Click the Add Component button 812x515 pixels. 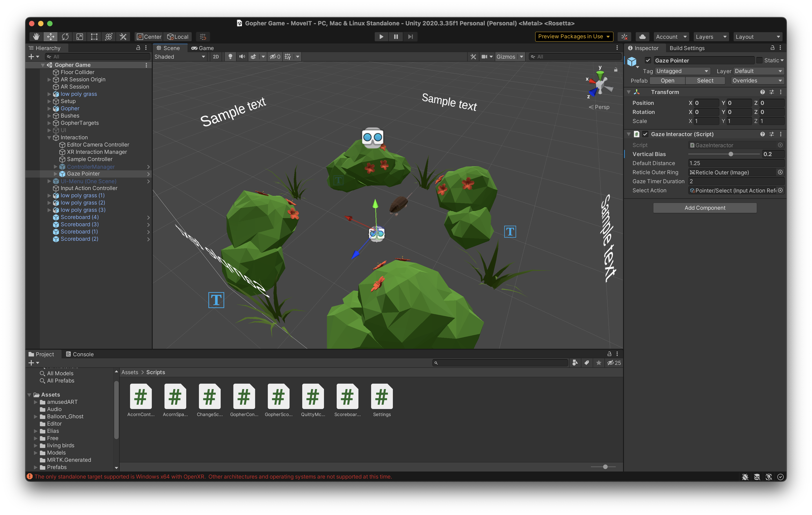click(704, 208)
